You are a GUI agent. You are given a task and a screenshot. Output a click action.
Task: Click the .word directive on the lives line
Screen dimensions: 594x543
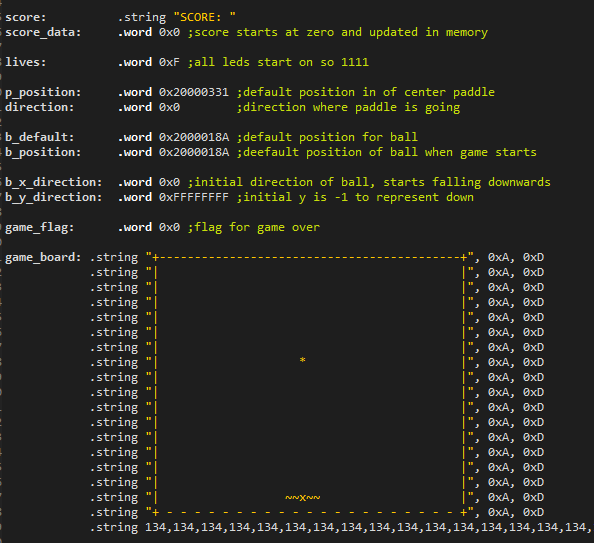[x=135, y=63]
